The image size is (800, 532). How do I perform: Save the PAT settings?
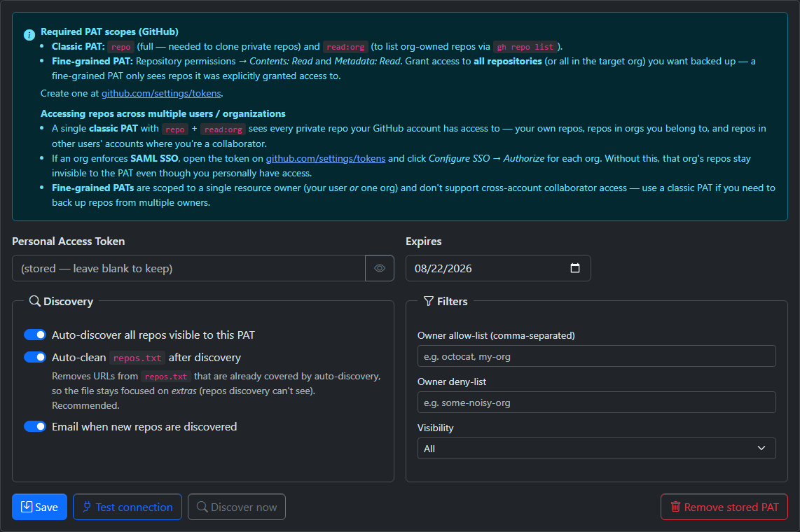tap(39, 507)
